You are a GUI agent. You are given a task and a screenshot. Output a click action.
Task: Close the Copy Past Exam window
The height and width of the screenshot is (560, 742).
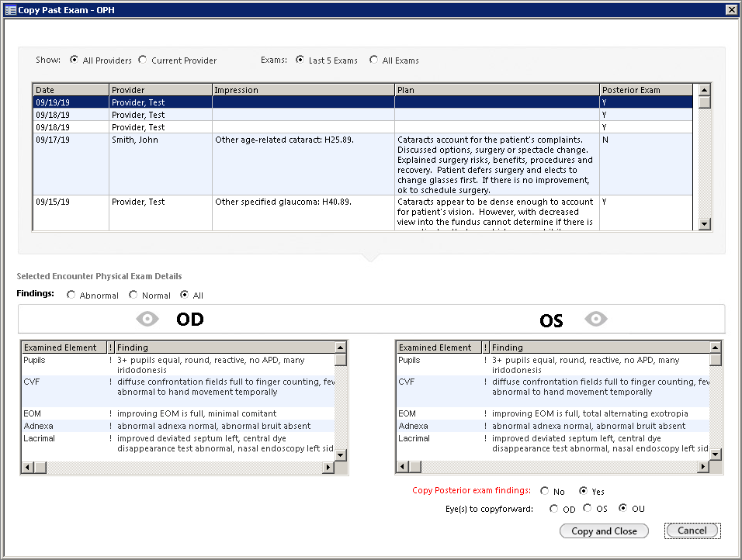tap(731, 9)
